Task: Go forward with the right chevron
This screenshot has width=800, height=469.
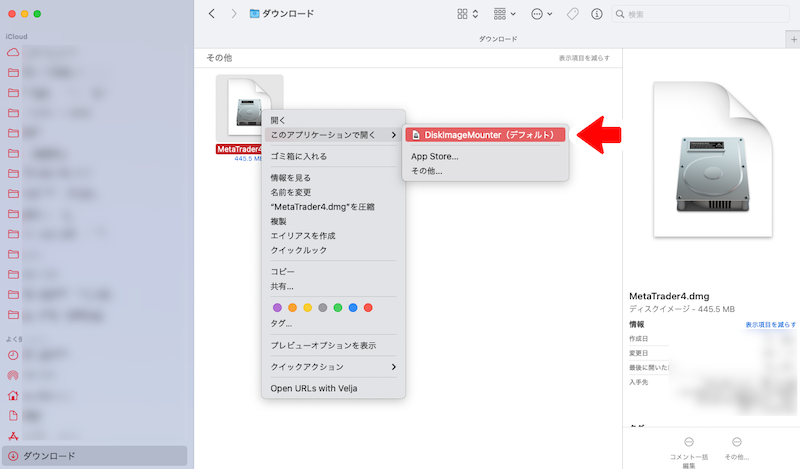Action: click(x=234, y=14)
